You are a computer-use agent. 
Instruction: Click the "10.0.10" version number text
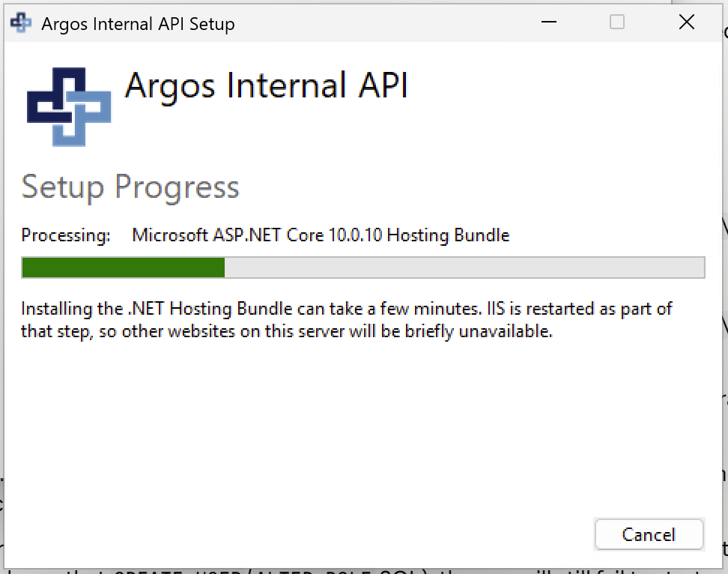click(x=355, y=235)
